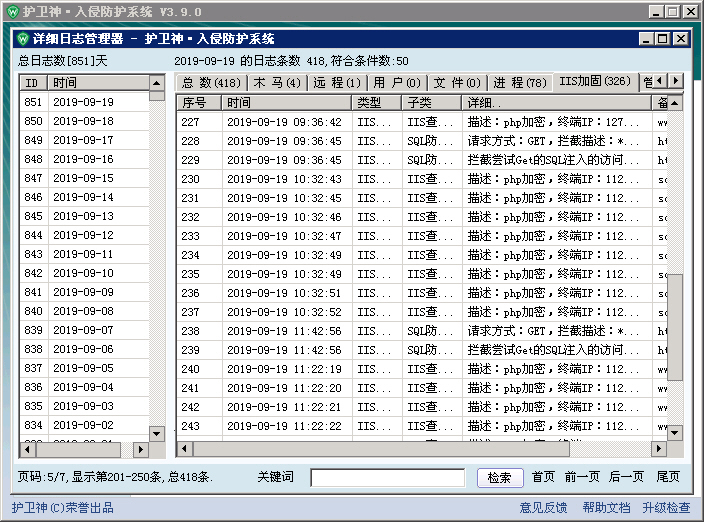Screen dimensions: 704x522
Task: Maximize the 详细日志管理器 window
Action: (663, 39)
